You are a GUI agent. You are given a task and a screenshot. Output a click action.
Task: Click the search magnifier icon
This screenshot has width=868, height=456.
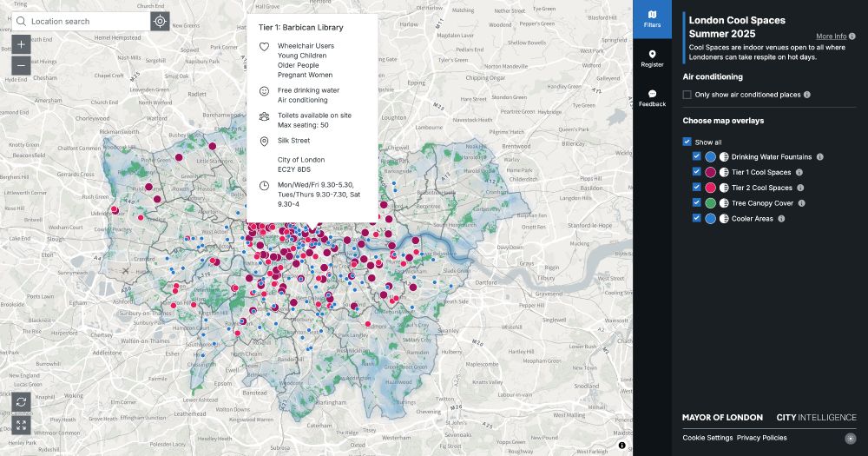tap(21, 21)
